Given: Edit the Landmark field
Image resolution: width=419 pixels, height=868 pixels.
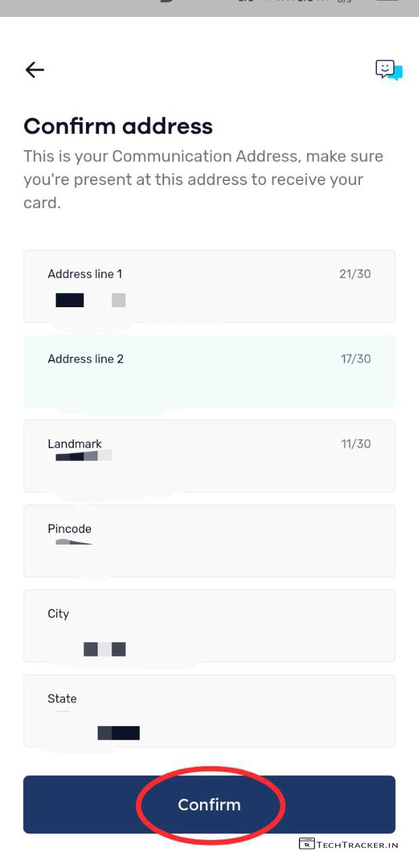Looking at the screenshot, I should (x=209, y=456).
